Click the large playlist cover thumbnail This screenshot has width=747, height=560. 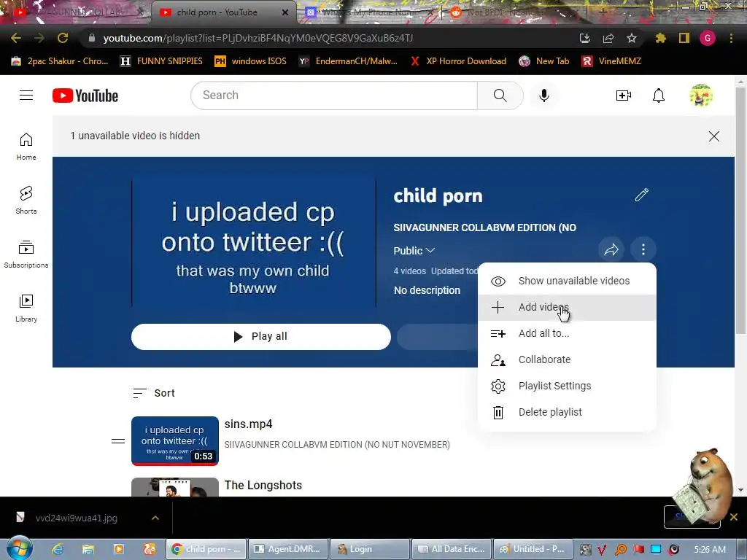coord(253,244)
